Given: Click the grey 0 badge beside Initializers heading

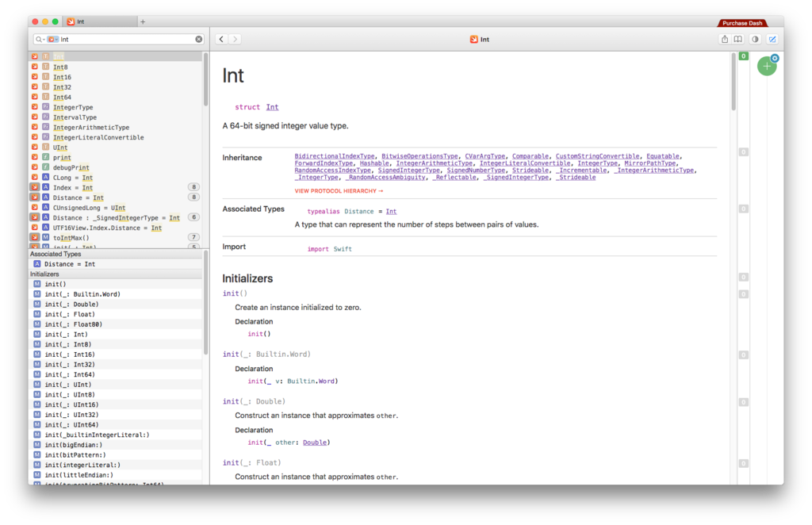Looking at the screenshot, I should [743, 278].
